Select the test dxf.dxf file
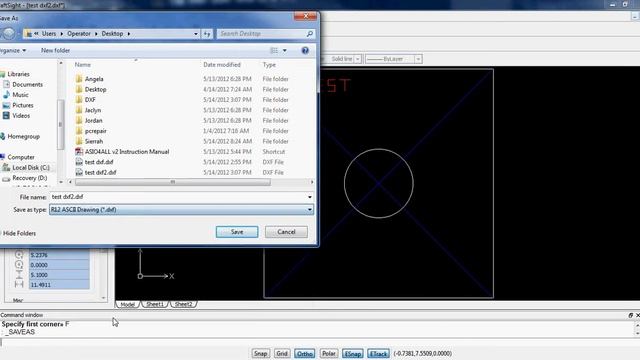The width and height of the screenshot is (640, 360). tap(99, 162)
